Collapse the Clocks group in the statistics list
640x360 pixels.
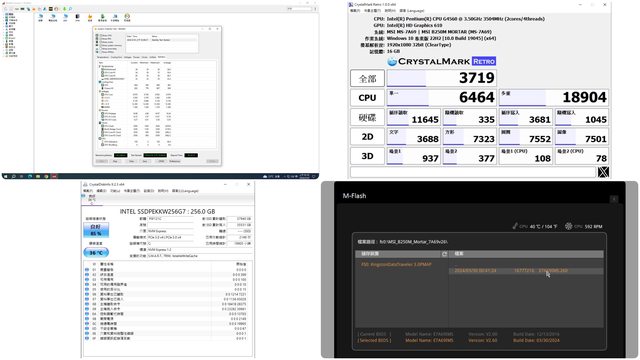coord(100,123)
